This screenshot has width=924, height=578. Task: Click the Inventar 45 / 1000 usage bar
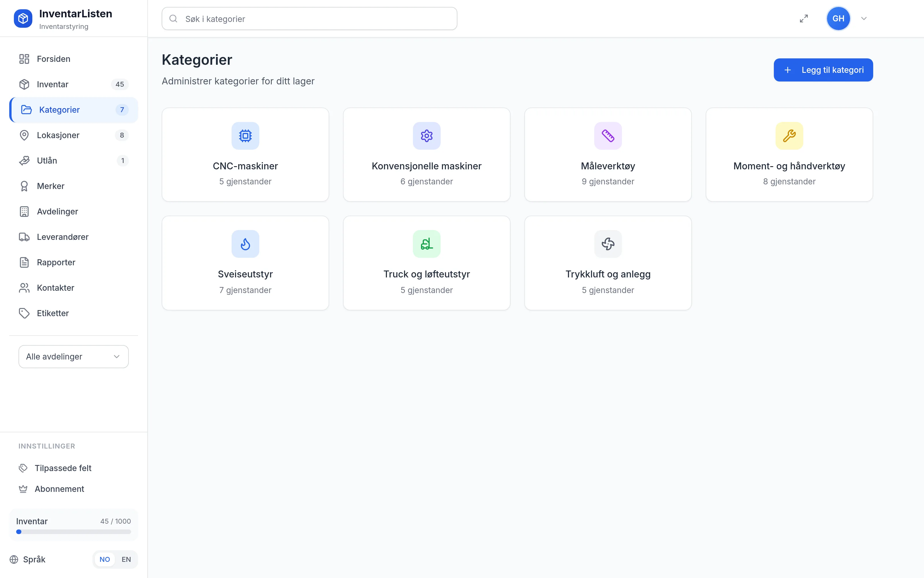[73, 532]
